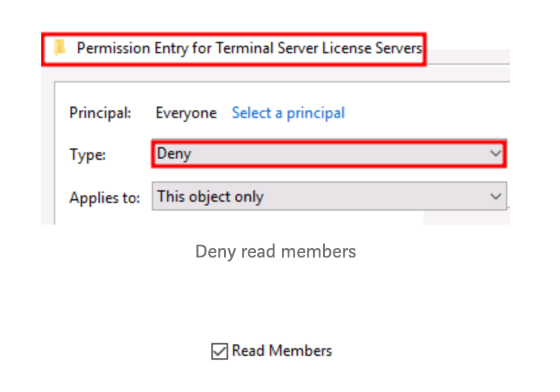Click the Permission Entry window title text

249,48
